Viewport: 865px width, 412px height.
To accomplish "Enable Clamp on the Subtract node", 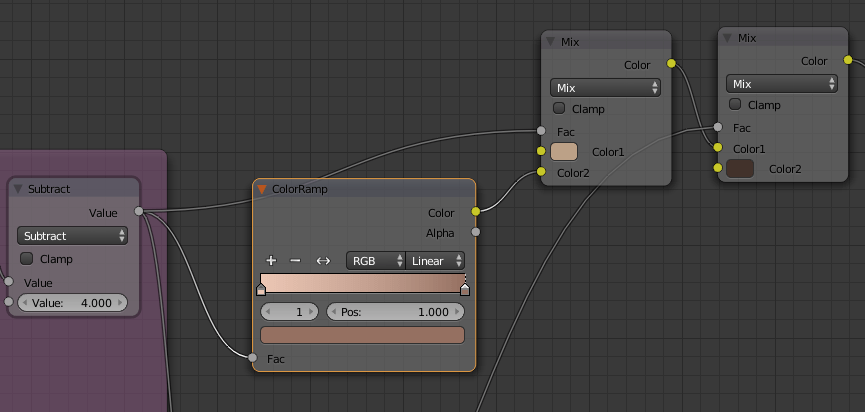I will [26, 258].
